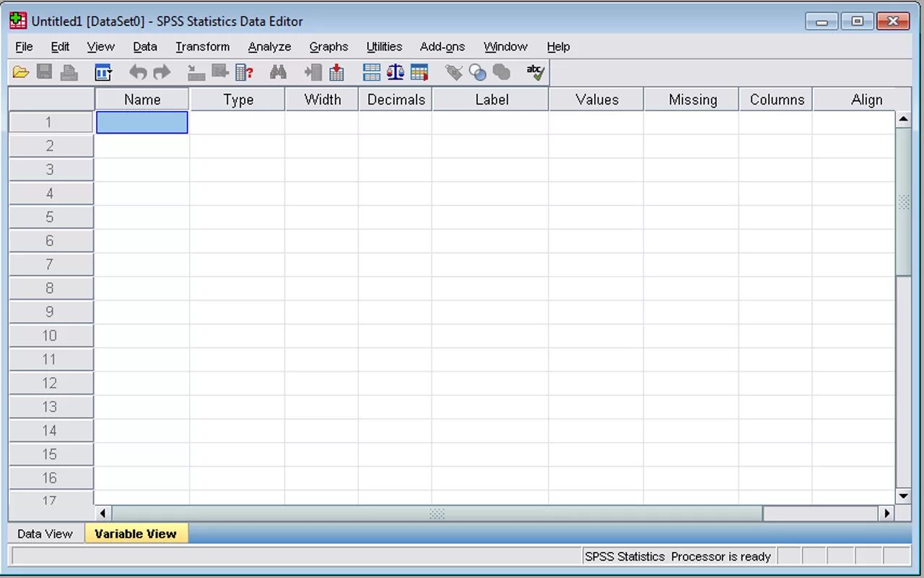Open the Add-ons menu

coord(443,46)
